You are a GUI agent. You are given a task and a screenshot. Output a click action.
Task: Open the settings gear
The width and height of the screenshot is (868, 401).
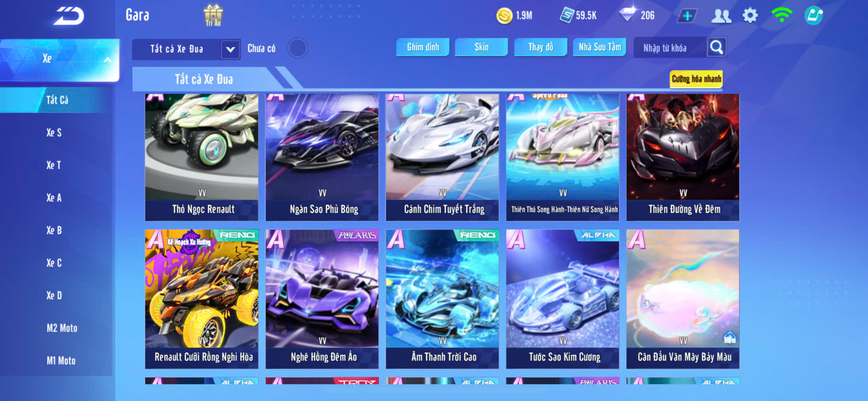click(x=750, y=16)
